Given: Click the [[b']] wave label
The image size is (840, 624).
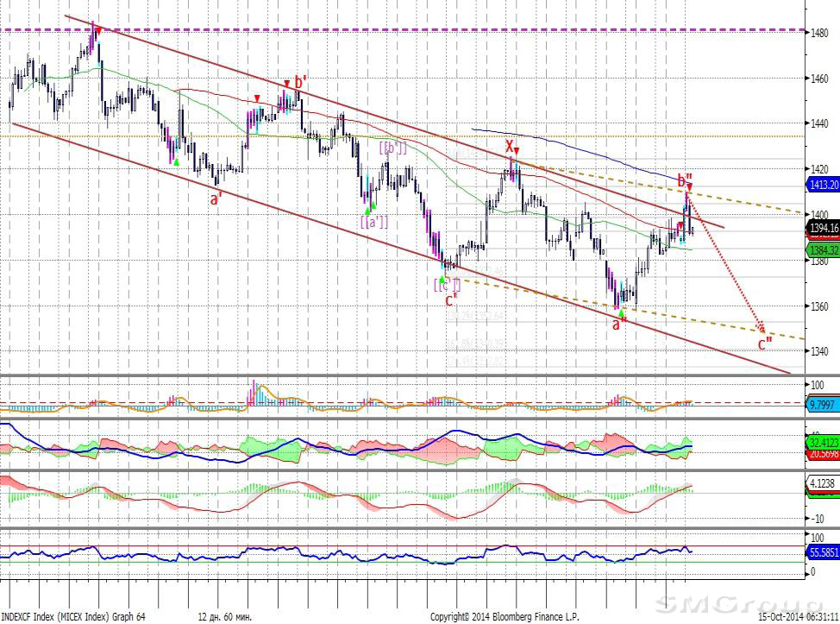Looking at the screenshot, I should point(393,148).
